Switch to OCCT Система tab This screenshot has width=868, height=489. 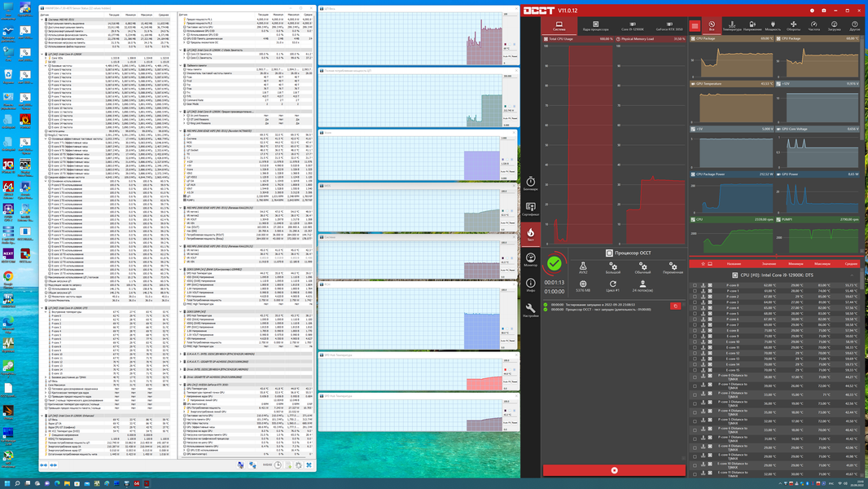click(559, 26)
